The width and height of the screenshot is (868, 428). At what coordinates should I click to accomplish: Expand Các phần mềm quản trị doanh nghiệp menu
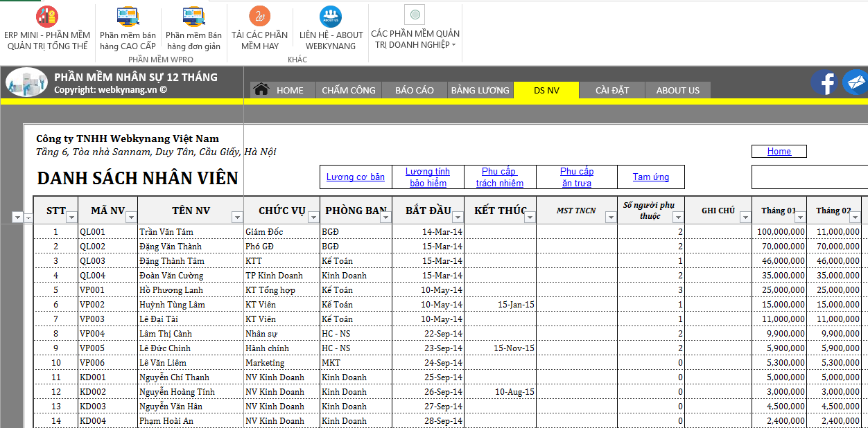pyautogui.click(x=415, y=28)
